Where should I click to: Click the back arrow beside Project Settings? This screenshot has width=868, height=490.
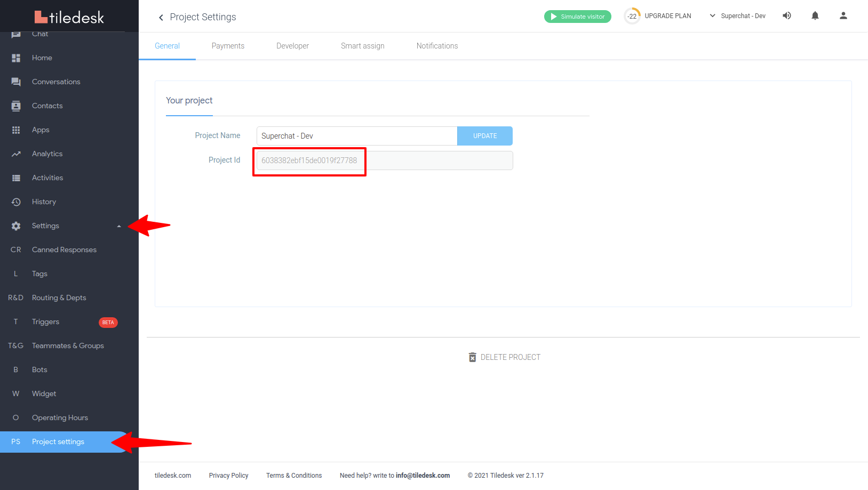coord(161,18)
